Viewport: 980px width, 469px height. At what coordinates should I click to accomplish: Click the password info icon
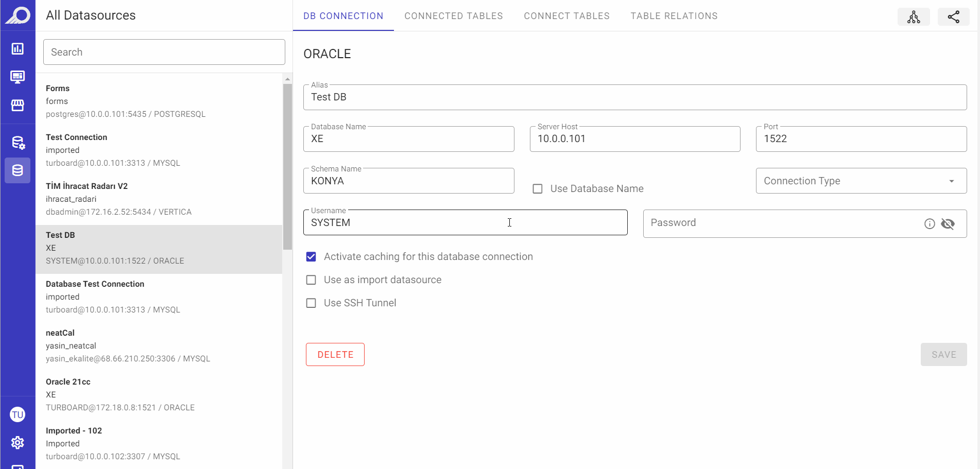coord(930,224)
